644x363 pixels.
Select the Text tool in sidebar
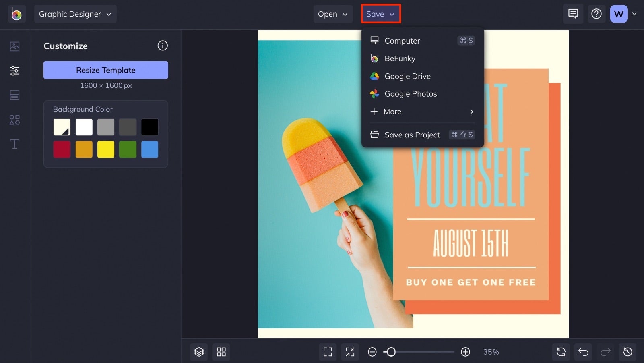[x=14, y=144]
